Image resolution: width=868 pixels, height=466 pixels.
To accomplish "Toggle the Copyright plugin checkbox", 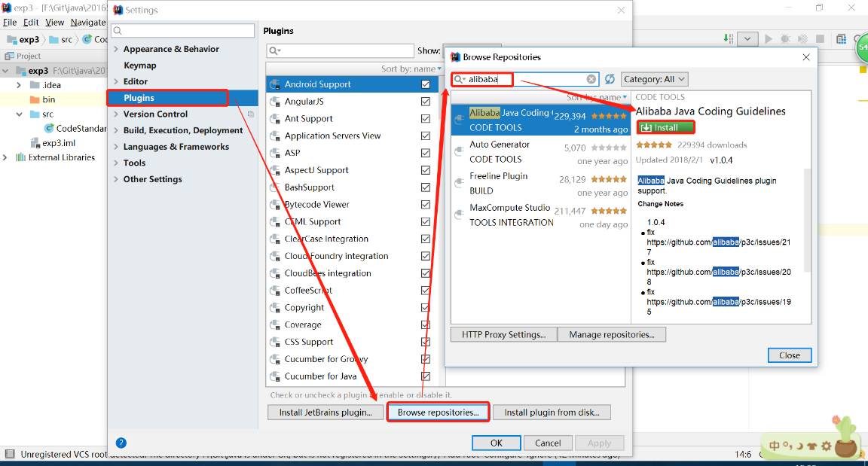I will click(x=425, y=307).
